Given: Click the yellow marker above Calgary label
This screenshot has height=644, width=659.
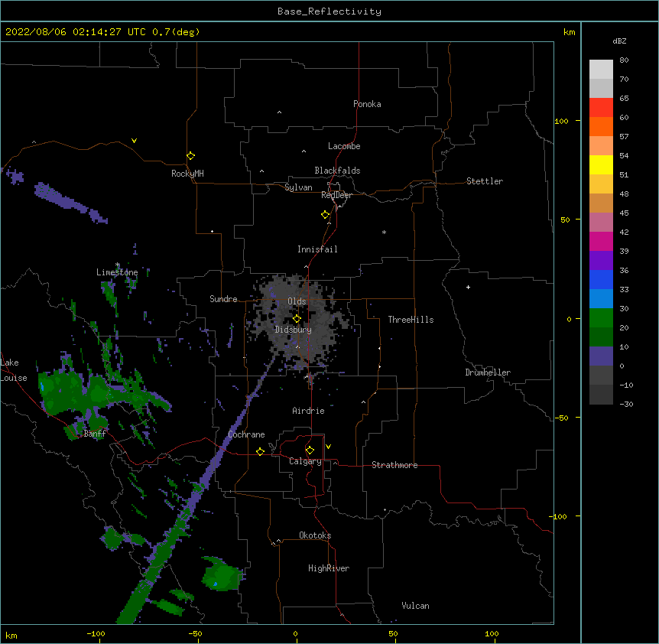Looking at the screenshot, I should 310,450.
